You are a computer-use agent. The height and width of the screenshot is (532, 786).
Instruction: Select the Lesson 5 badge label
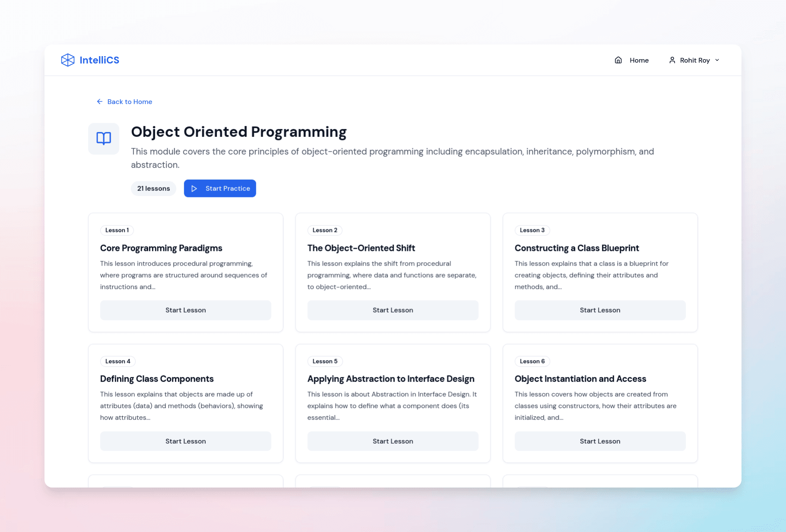pos(325,361)
